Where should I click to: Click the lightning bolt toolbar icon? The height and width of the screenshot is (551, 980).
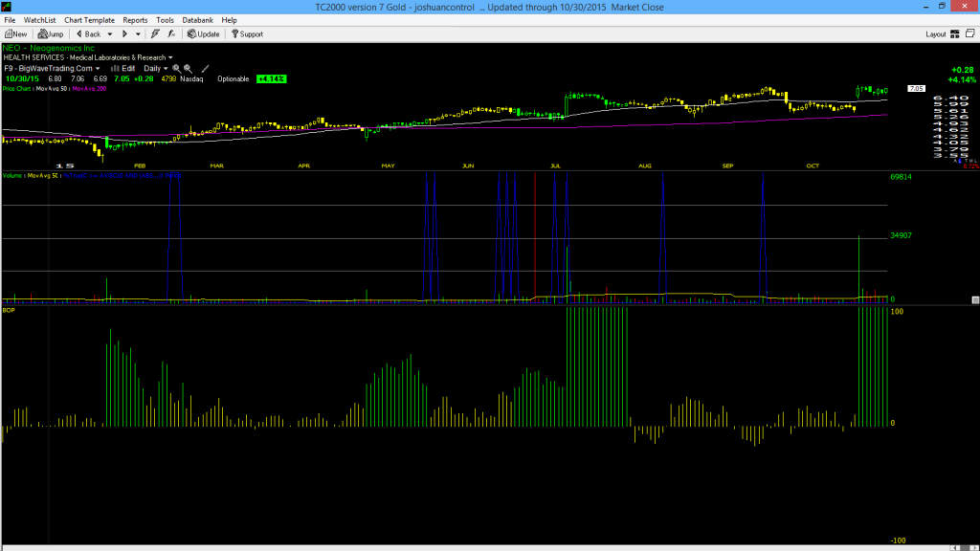pyautogui.click(x=155, y=33)
